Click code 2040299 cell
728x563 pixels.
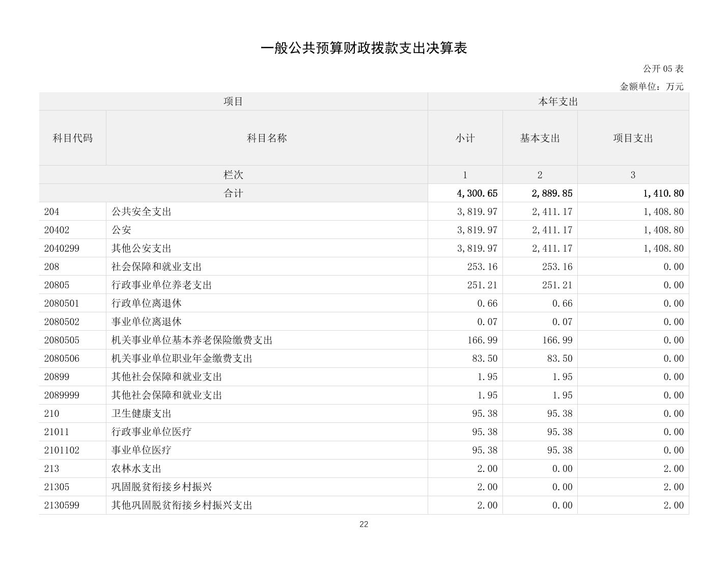pos(73,248)
